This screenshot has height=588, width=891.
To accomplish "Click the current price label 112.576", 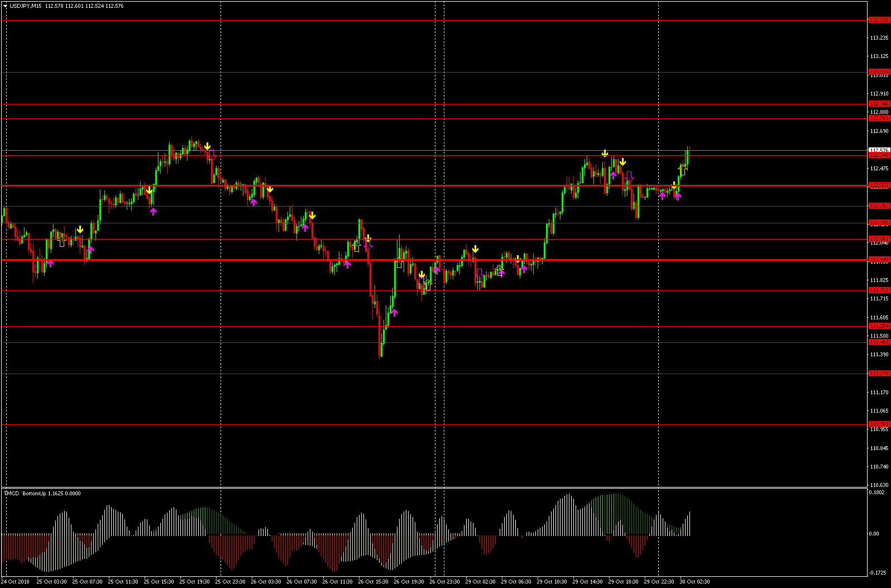I will [x=879, y=150].
